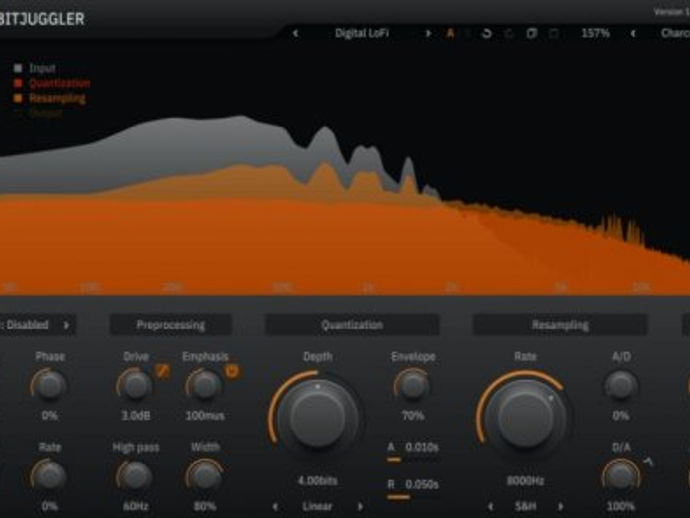Click the spectrum analyzer display

pyautogui.click(x=345, y=169)
